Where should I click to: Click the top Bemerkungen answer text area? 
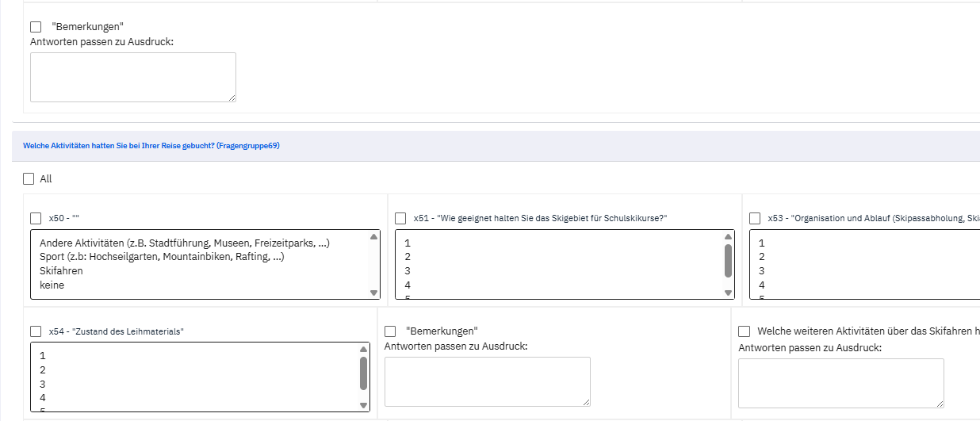[132, 77]
